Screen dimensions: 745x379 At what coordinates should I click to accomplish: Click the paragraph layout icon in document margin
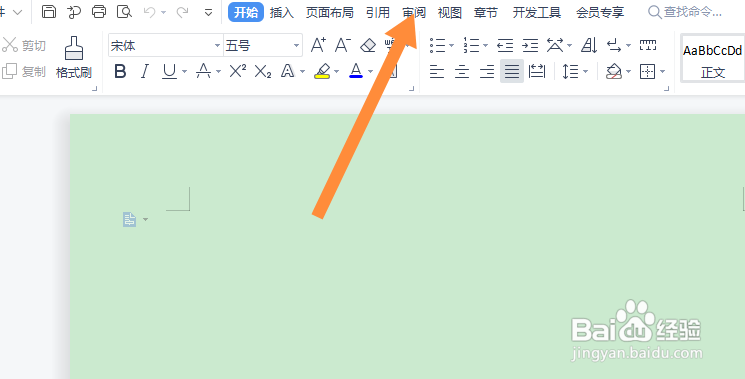[130, 219]
